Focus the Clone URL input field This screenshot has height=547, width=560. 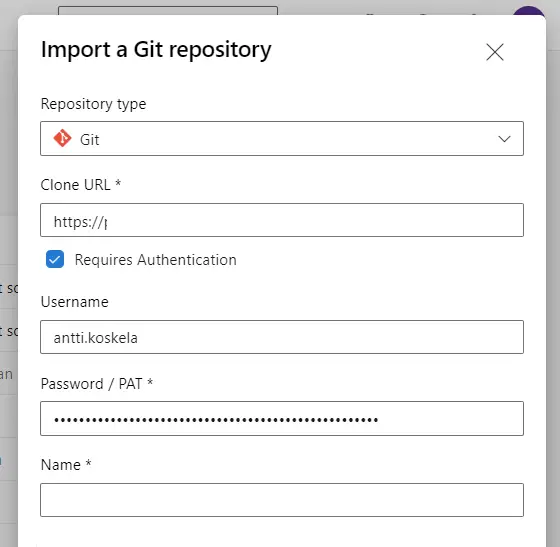tap(282, 220)
